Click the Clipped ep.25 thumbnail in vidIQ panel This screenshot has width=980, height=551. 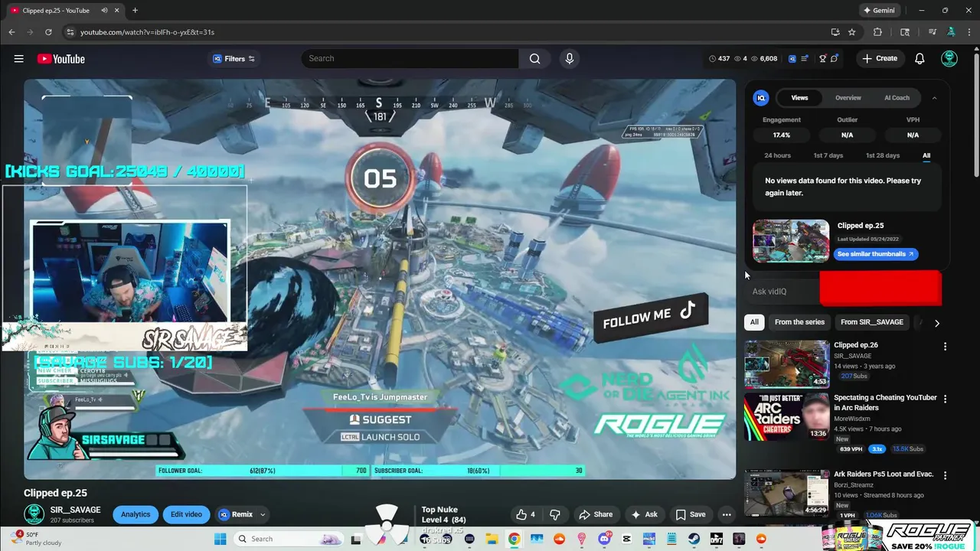[791, 242]
